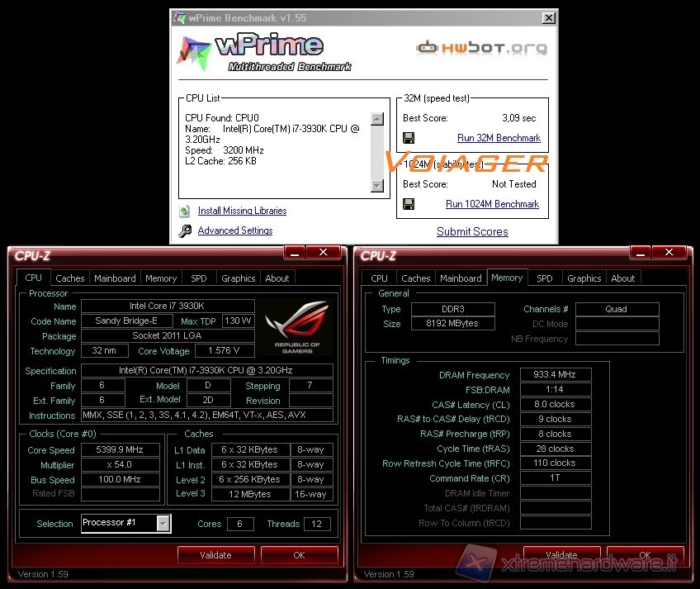700x589 pixels.
Task: Open the Submit Scores link
Action: [x=472, y=232]
